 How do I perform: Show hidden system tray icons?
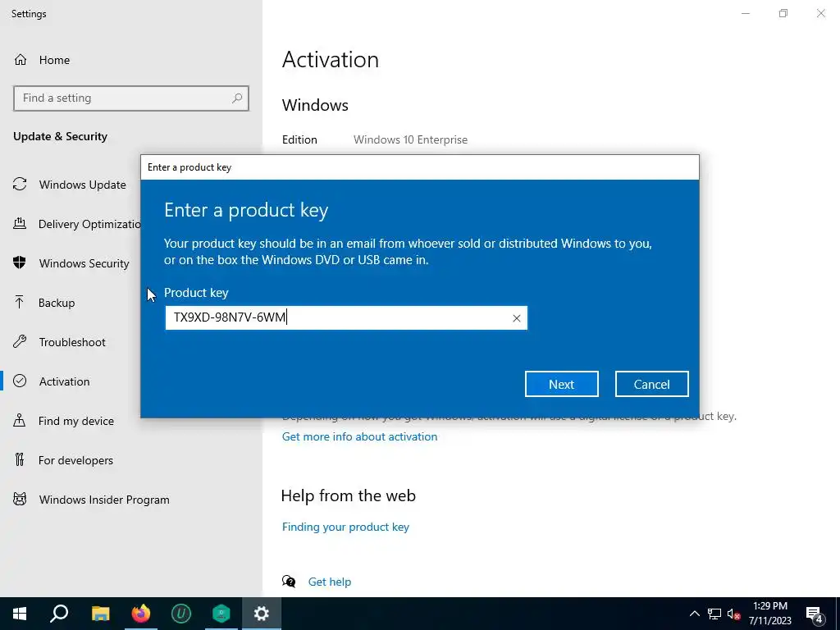click(x=694, y=614)
